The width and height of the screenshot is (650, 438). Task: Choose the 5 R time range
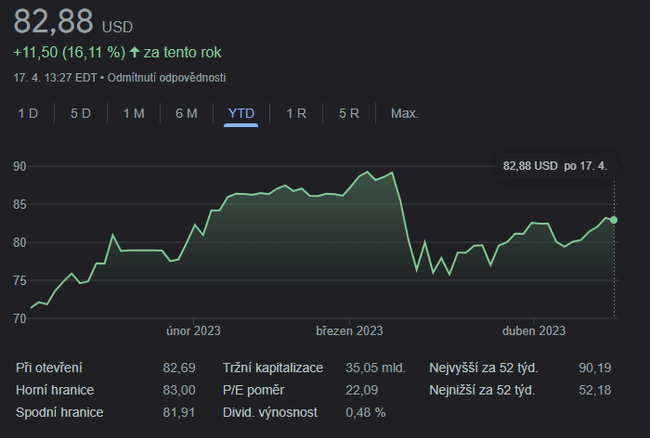click(x=349, y=113)
